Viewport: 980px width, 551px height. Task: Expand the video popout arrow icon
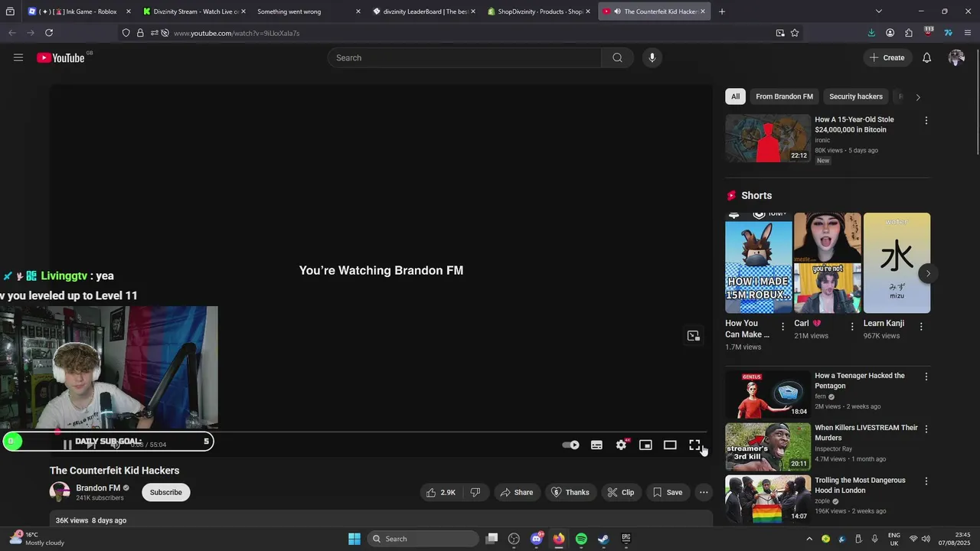click(694, 336)
